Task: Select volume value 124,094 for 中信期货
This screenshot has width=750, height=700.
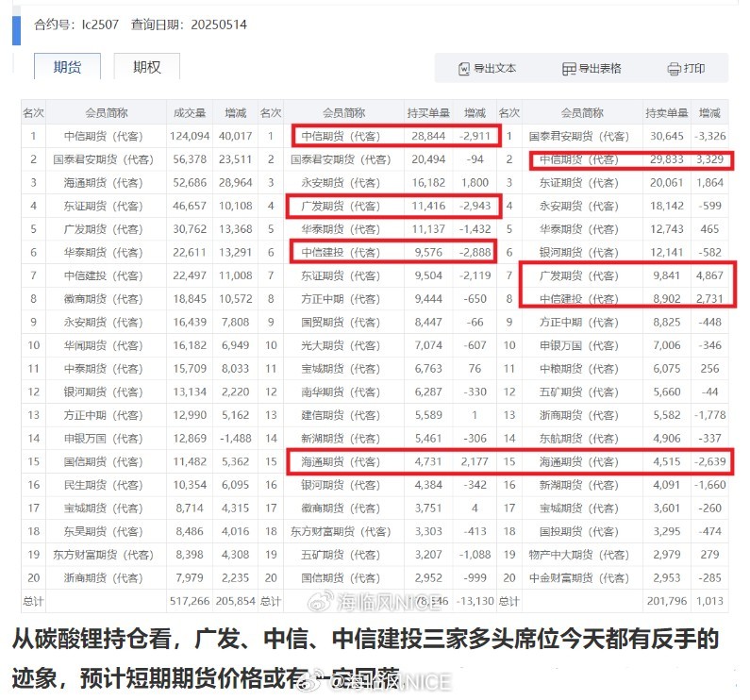Action: pyautogui.click(x=190, y=136)
